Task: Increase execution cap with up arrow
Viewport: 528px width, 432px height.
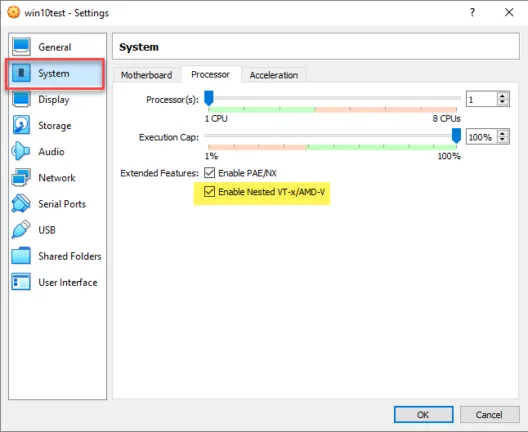Action: point(502,134)
